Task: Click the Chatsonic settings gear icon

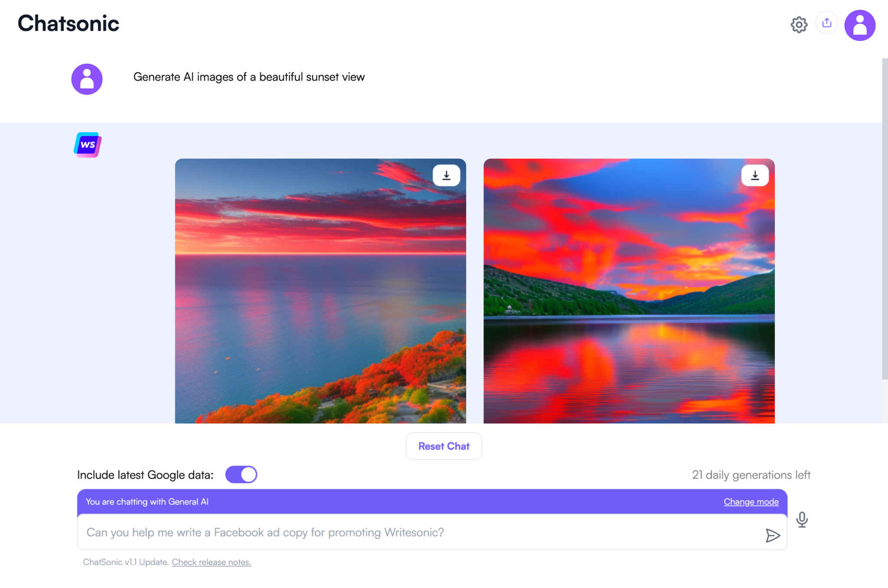Action: pos(799,24)
